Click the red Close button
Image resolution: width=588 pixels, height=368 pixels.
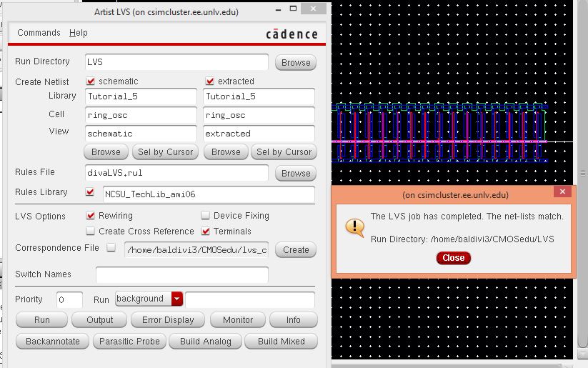(x=453, y=258)
